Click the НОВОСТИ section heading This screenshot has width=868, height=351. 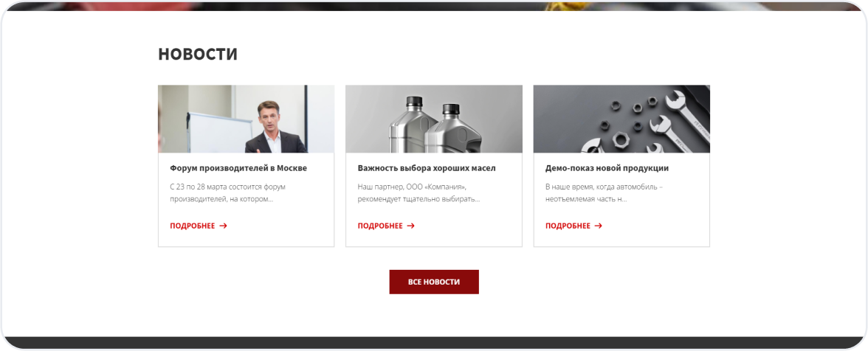pos(198,54)
